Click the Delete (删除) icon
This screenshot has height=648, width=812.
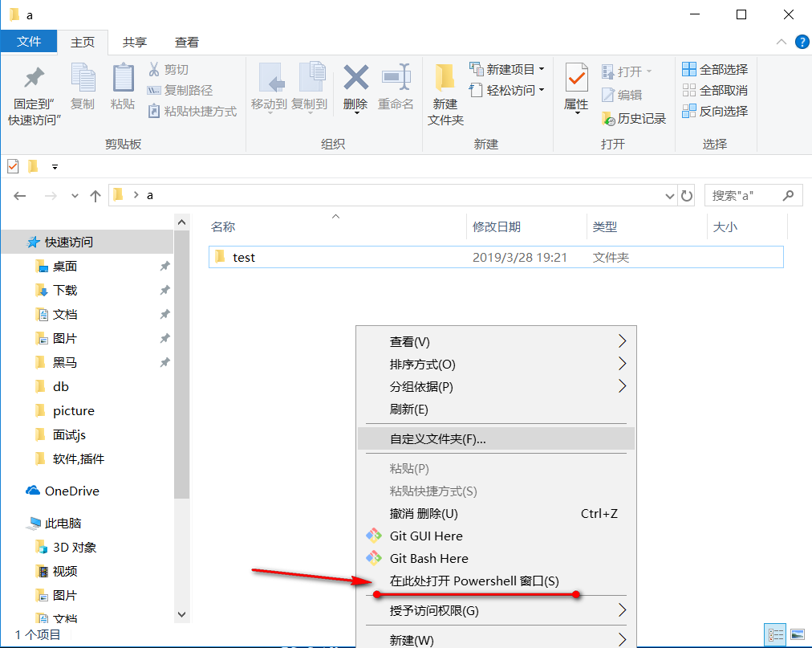tap(355, 86)
